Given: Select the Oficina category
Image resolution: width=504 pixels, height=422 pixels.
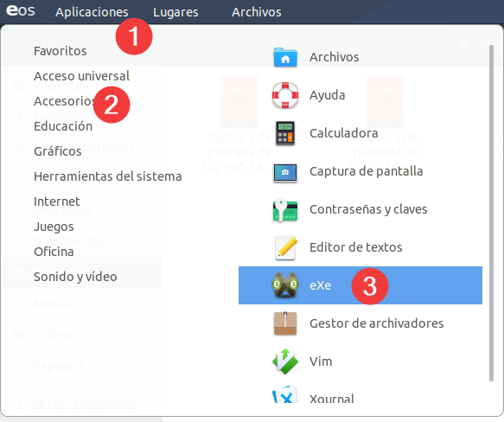Looking at the screenshot, I should [x=54, y=252].
